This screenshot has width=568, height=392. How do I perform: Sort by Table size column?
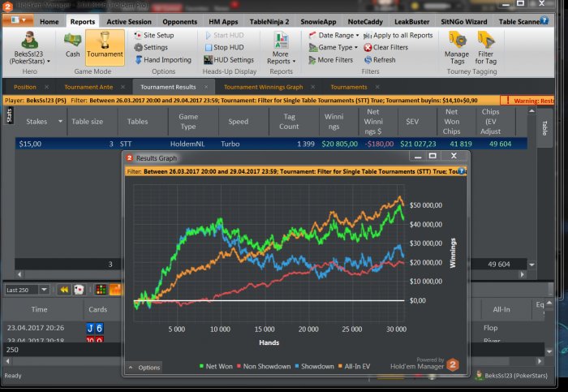point(87,122)
